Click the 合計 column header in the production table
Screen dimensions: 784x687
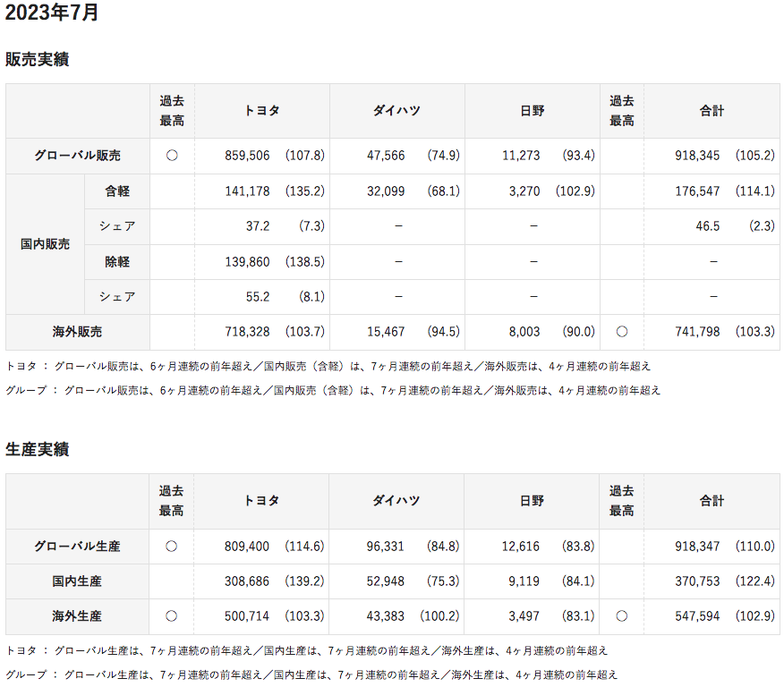click(712, 501)
